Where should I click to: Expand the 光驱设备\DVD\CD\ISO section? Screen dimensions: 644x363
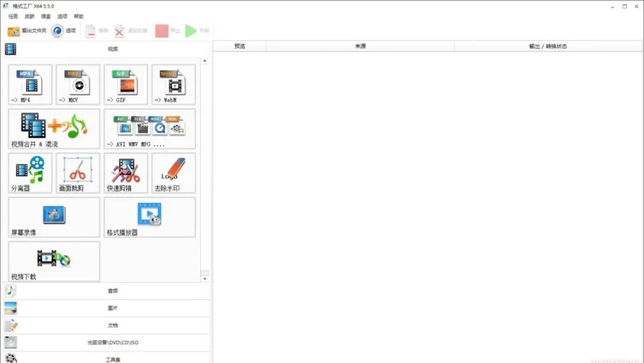pos(106,343)
